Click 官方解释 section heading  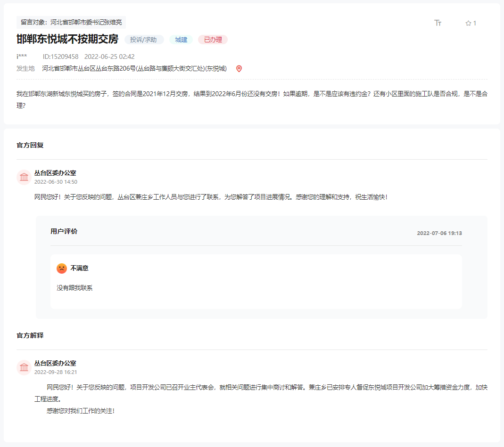click(30, 335)
